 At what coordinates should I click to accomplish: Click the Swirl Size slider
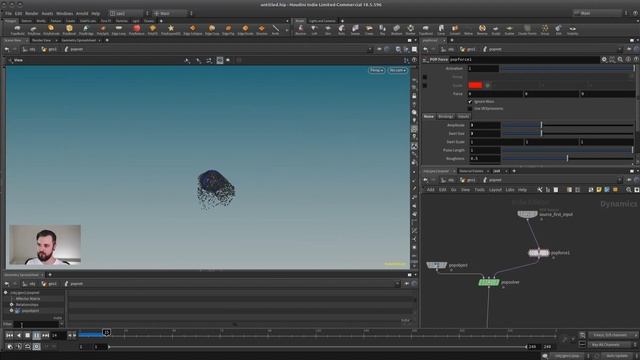coord(567,133)
